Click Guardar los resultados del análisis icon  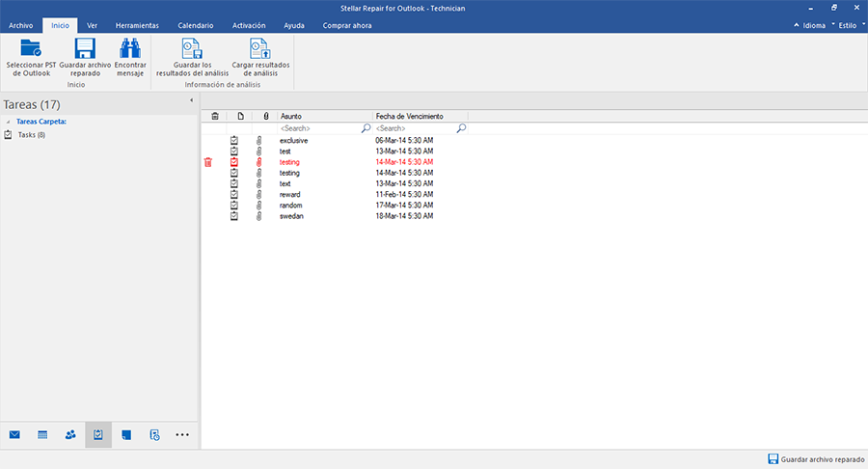click(192, 48)
